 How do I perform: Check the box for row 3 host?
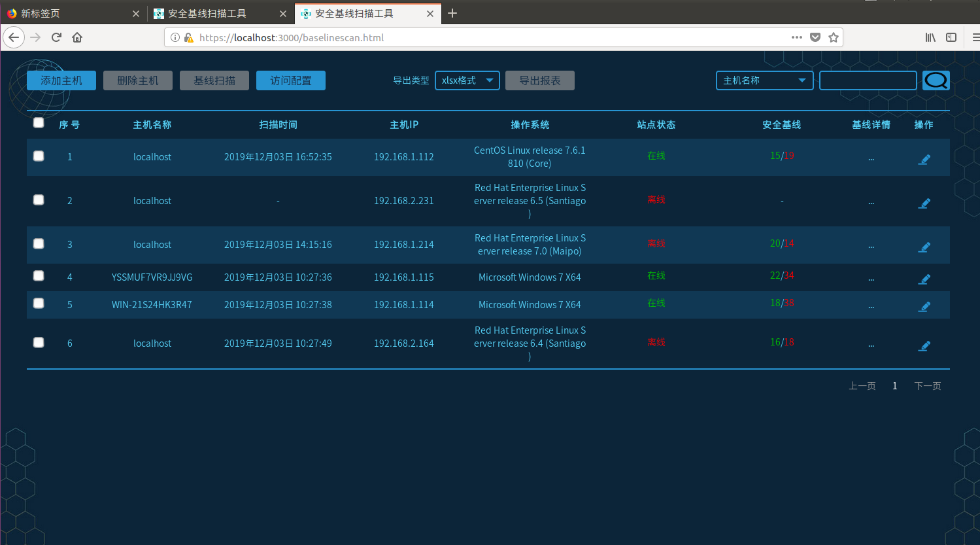click(39, 243)
